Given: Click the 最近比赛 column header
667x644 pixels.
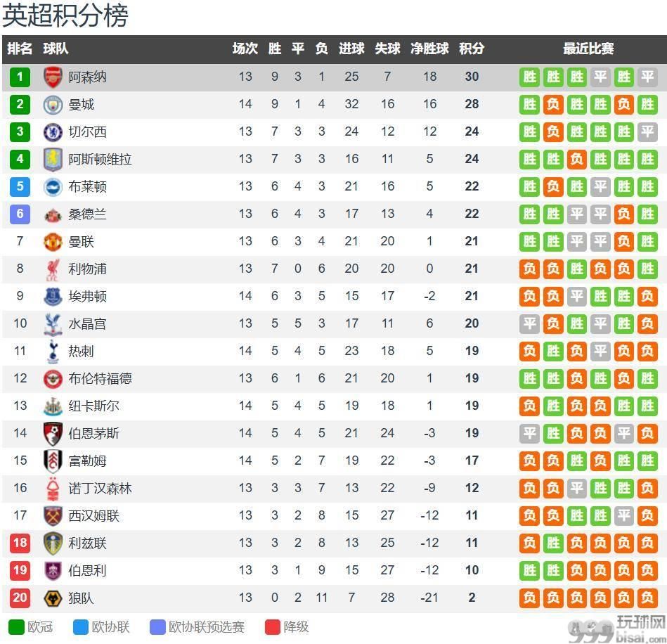Looking at the screenshot, I should click(588, 49).
